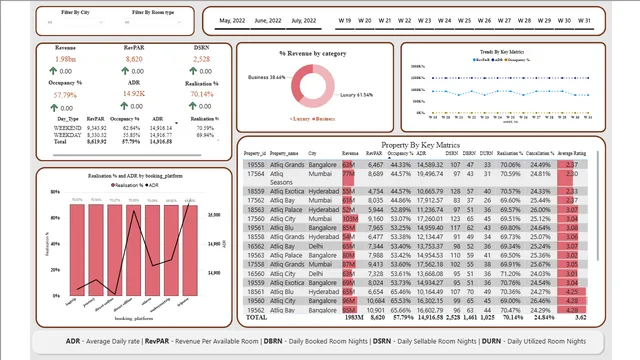
Task: Sort by Day_Type column header
Action: (x=68, y=119)
